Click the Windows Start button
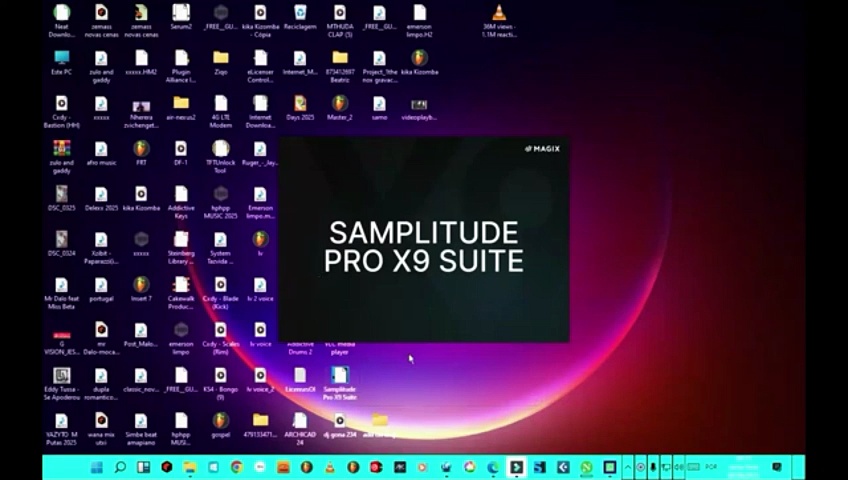Viewport: 848px width, 480px height. pyautogui.click(x=97, y=467)
